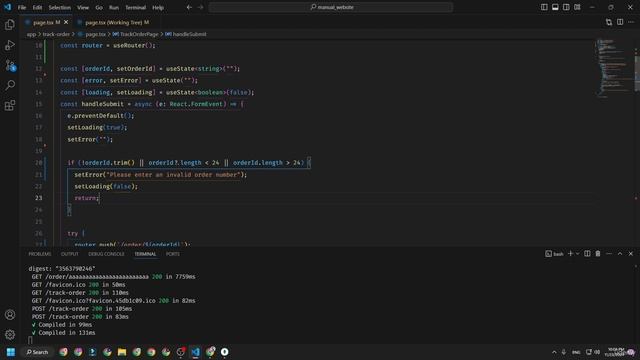Screen dimensions: 640x360
Task: Open changes for page.tsx editor action
Action: pyautogui.click(x=609, y=22)
